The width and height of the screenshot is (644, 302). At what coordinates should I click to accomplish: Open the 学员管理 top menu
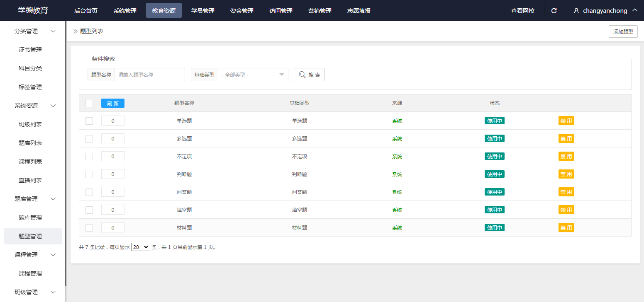pyautogui.click(x=203, y=11)
